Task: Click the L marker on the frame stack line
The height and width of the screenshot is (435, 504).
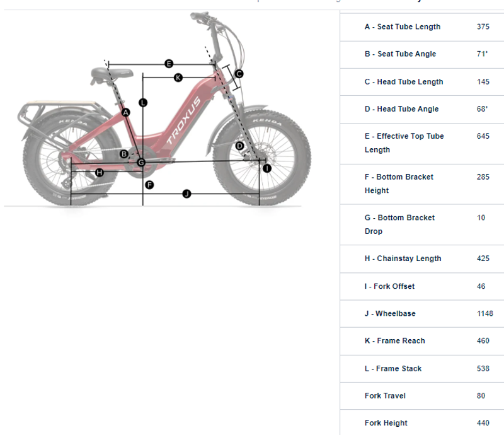Action: 143,102
